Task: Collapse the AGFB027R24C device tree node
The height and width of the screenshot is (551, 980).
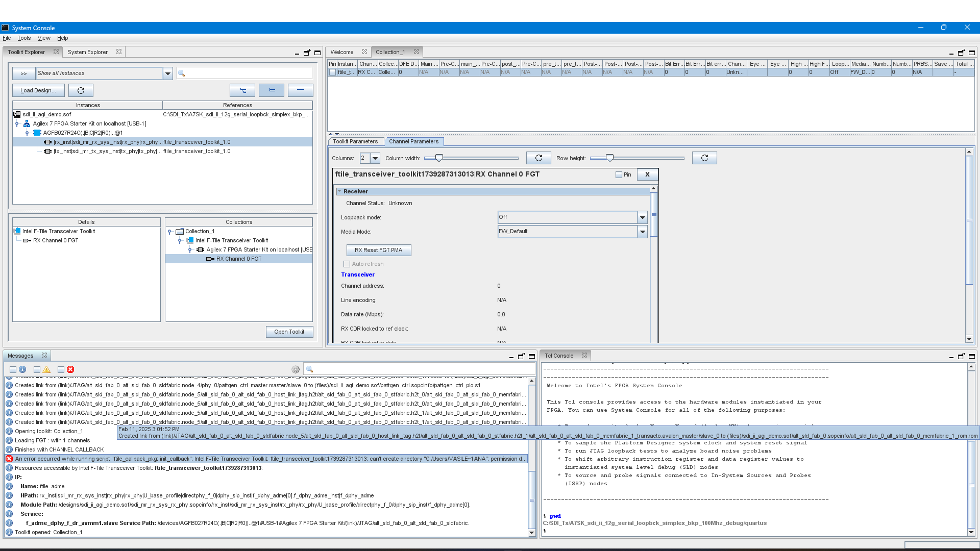Action: [27, 133]
